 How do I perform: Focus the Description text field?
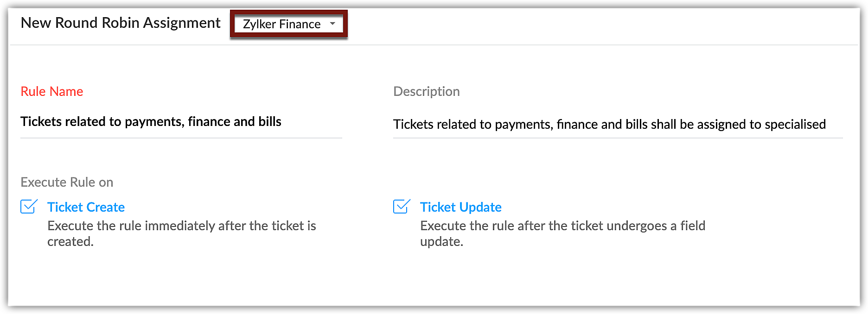pyautogui.click(x=618, y=124)
